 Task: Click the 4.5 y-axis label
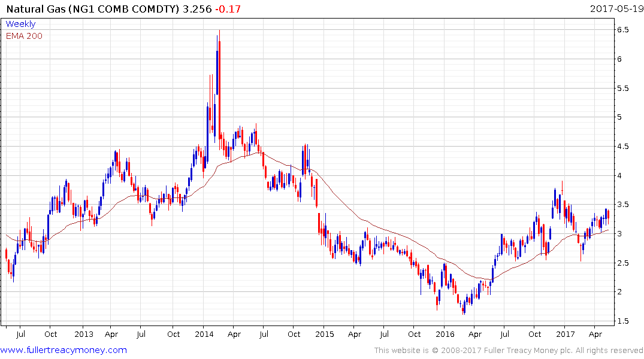(622, 147)
